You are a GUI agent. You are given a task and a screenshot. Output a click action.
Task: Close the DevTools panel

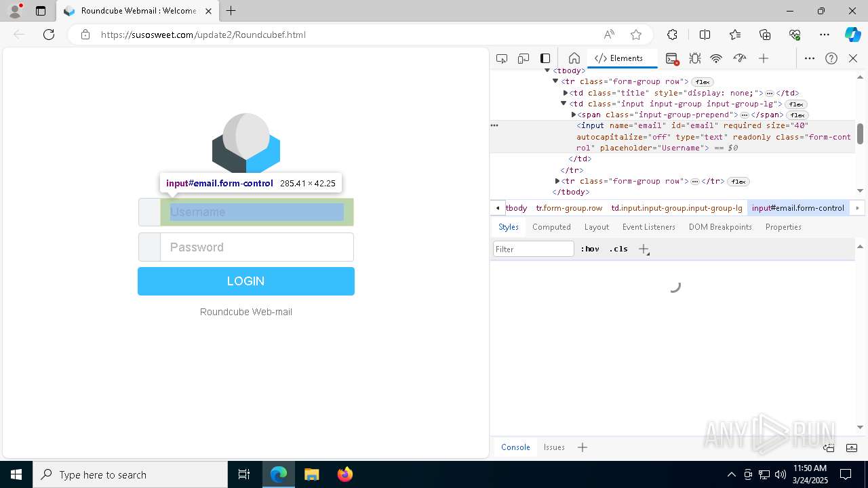(853, 58)
